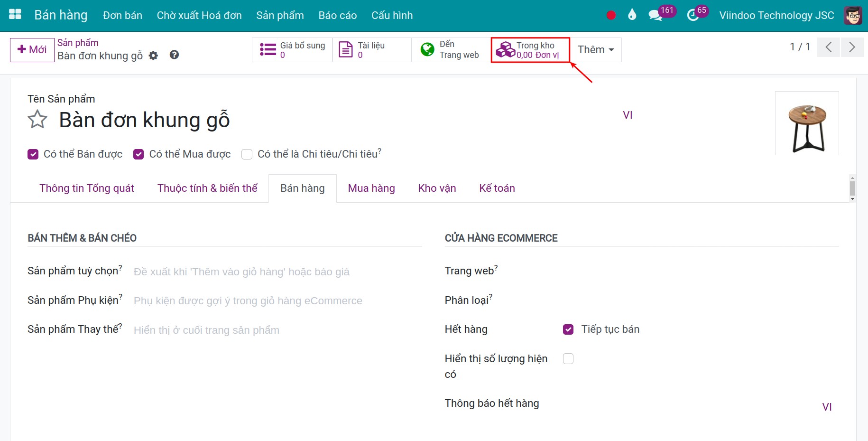Click the Mới new record button
Screen dimensions: 868x441
(32, 50)
